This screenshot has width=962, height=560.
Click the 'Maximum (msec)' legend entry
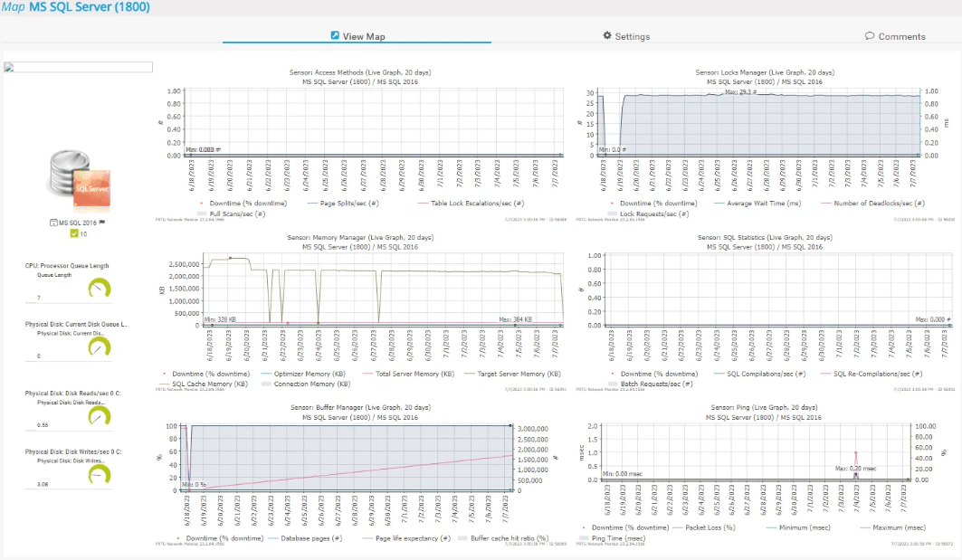(892, 527)
